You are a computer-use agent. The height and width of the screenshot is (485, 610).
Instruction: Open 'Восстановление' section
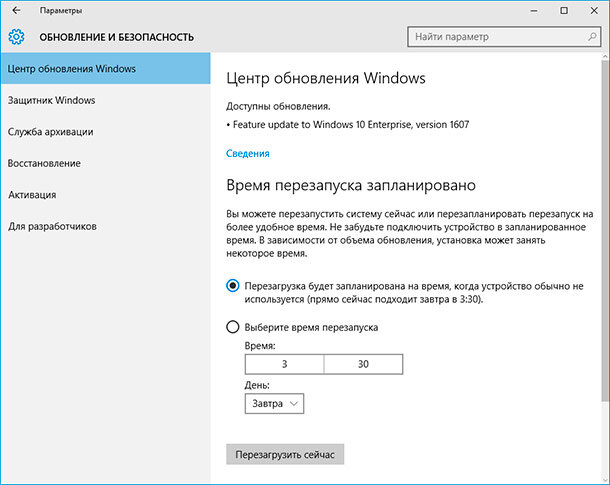point(105,163)
